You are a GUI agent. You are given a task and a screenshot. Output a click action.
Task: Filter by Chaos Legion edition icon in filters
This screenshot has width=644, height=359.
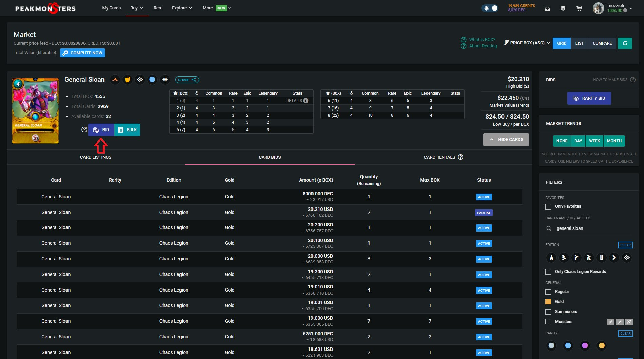pyautogui.click(x=626, y=258)
